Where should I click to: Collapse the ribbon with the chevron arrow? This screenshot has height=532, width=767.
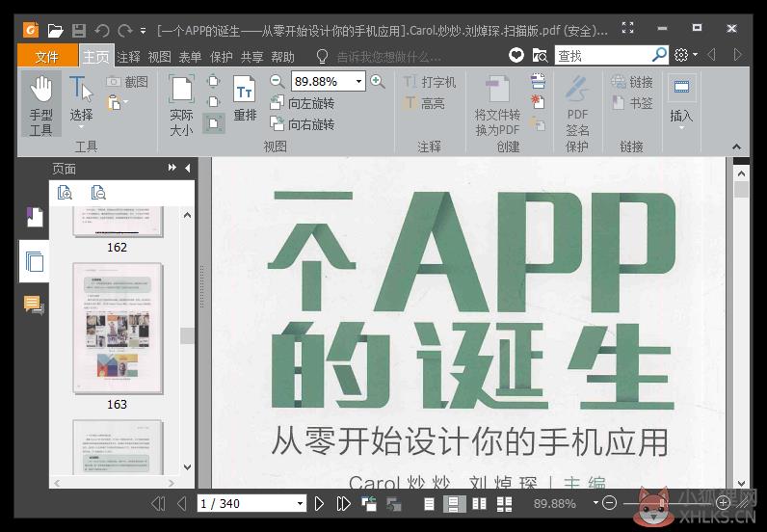737,146
